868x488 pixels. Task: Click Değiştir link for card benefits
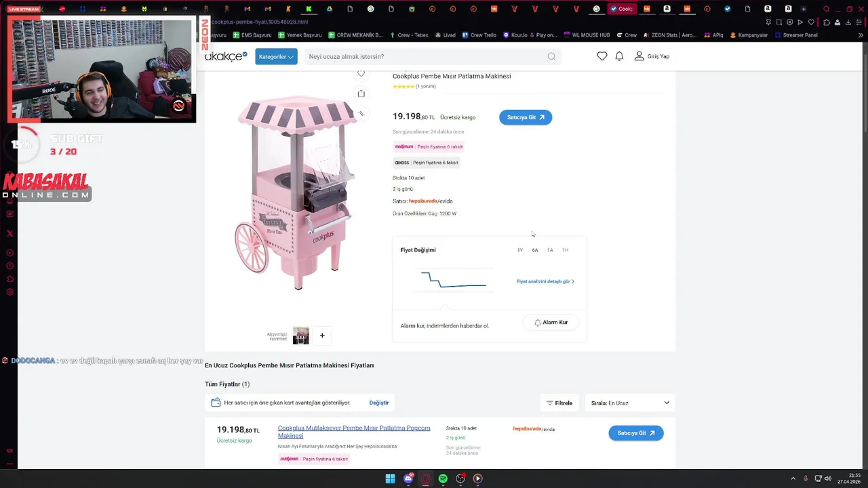[x=379, y=403]
